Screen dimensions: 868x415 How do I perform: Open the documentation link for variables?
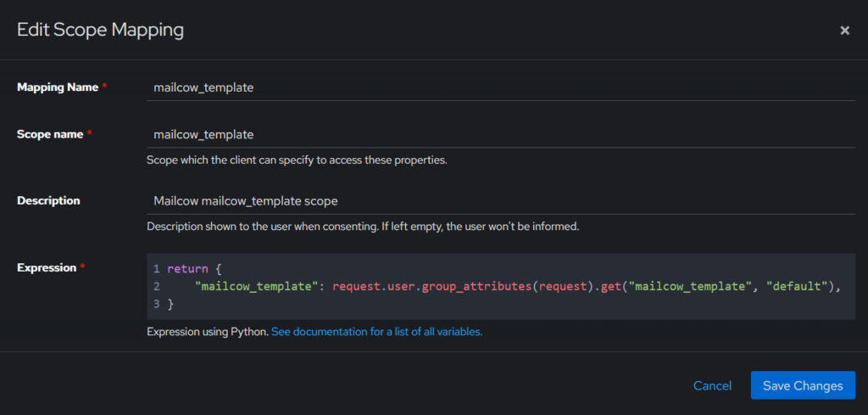click(376, 332)
